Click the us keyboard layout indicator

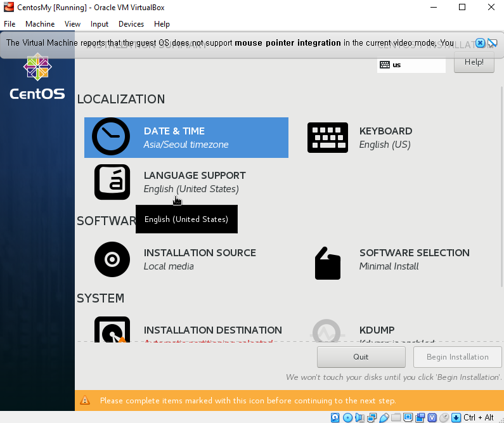pyautogui.click(x=411, y=65)
